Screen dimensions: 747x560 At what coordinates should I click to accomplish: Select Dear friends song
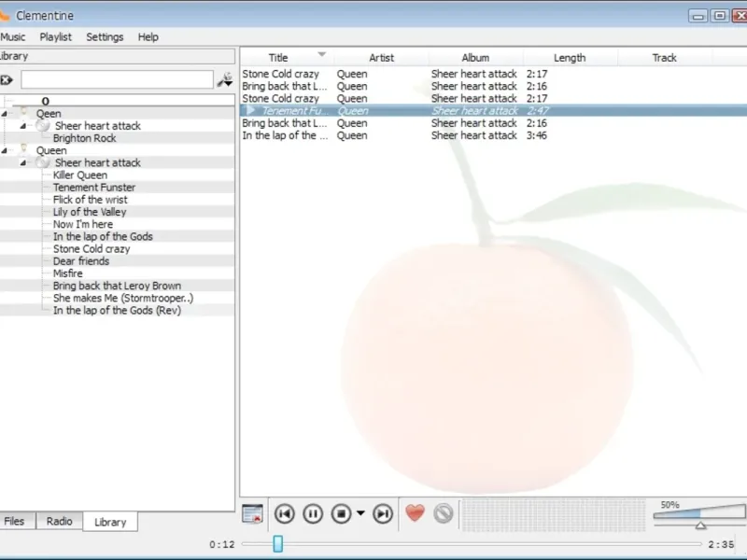point(81,261)
